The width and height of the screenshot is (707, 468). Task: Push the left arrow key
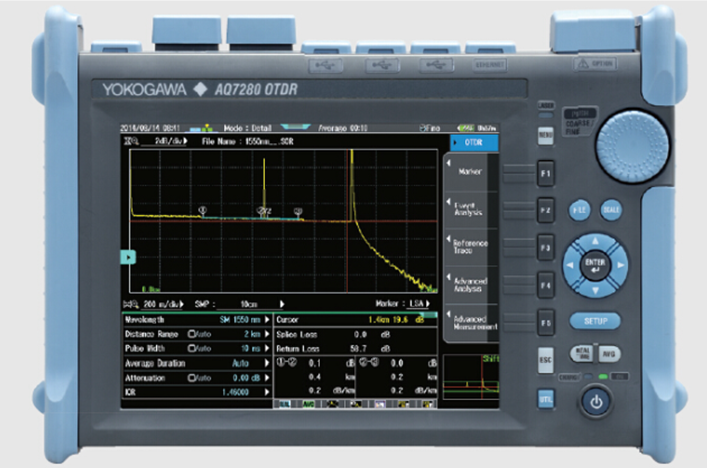[570, 265]
